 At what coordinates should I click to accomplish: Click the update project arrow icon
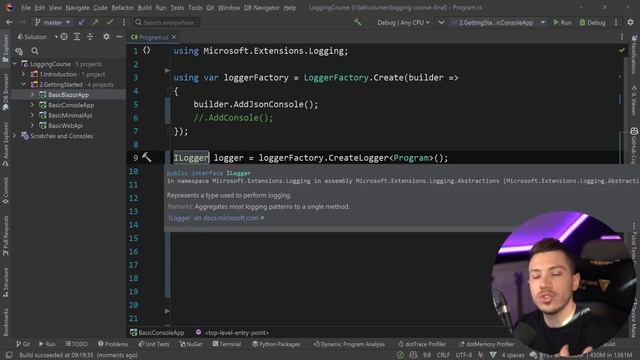(x=82, y=22)
